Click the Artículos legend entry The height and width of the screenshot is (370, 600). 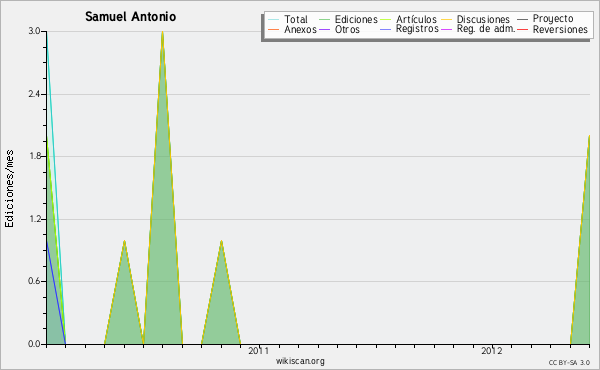coord(408,19)
